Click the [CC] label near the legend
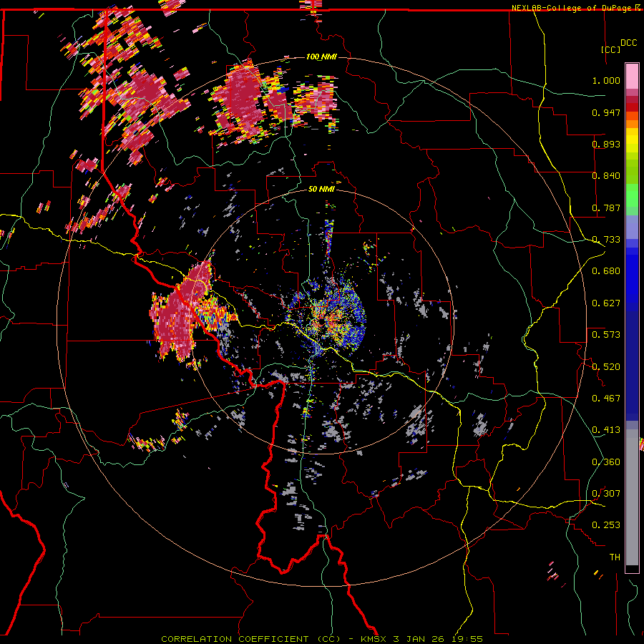The image size is (644, 644). coord(611,49)
